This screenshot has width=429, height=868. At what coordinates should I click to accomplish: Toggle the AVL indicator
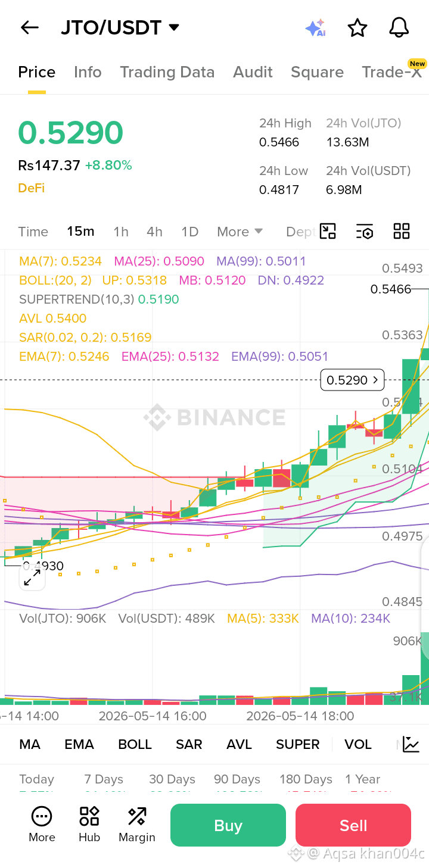click(239, 744)
